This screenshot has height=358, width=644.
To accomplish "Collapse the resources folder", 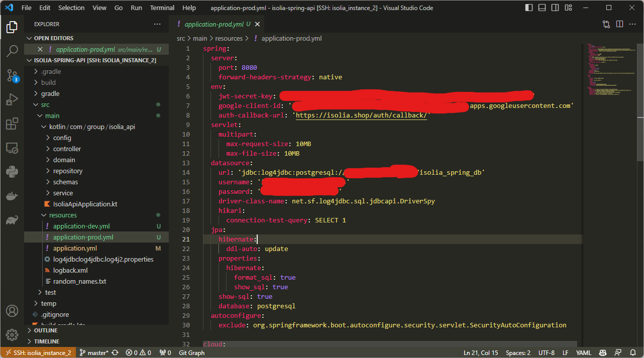I will 96,215.
